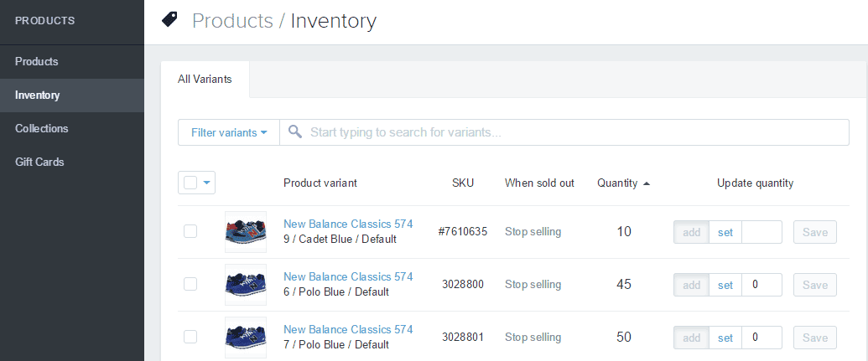
Task: Click the tag icon beside Products heading
Action: 169,20
